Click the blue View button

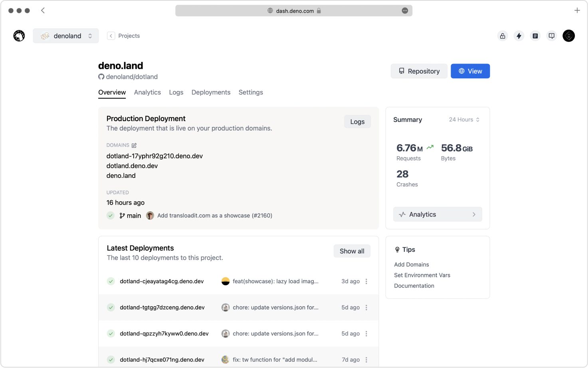[x=470, y=71]
